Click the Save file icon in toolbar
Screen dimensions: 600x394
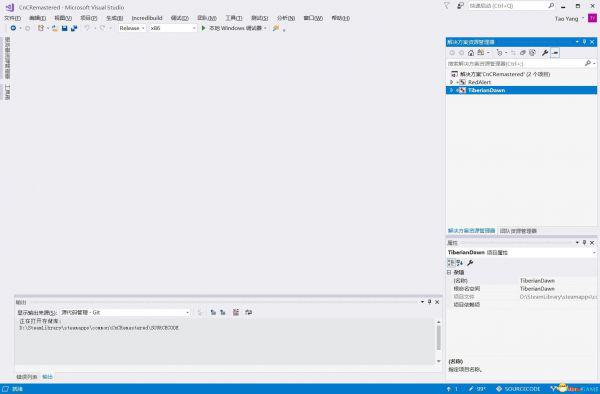tap(64, 28)
